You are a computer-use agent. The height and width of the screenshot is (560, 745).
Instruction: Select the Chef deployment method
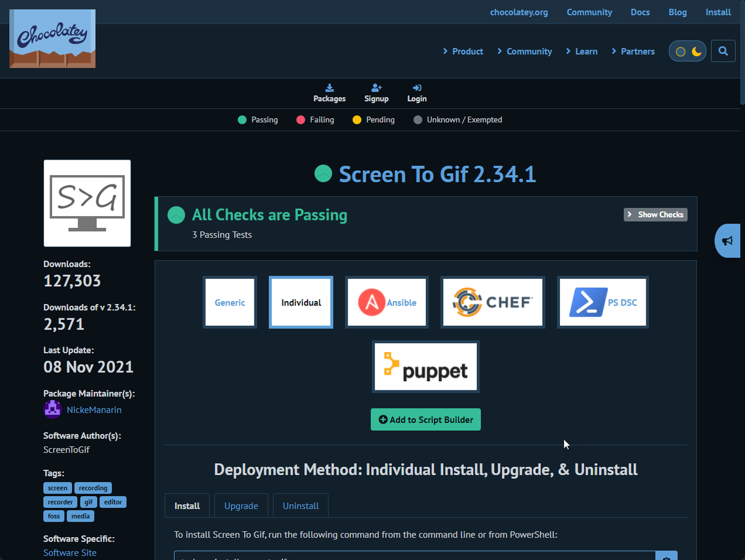pyautogui.click(x=493, y=302)
